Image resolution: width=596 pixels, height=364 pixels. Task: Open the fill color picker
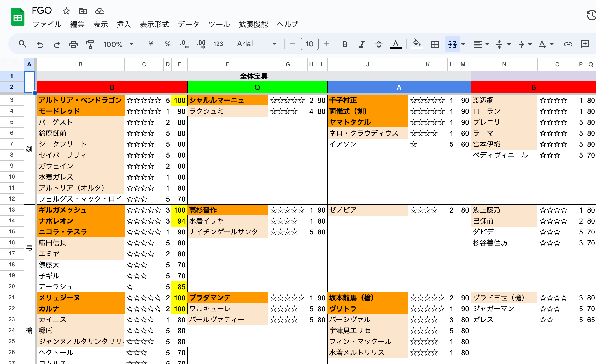click(417, 44)
